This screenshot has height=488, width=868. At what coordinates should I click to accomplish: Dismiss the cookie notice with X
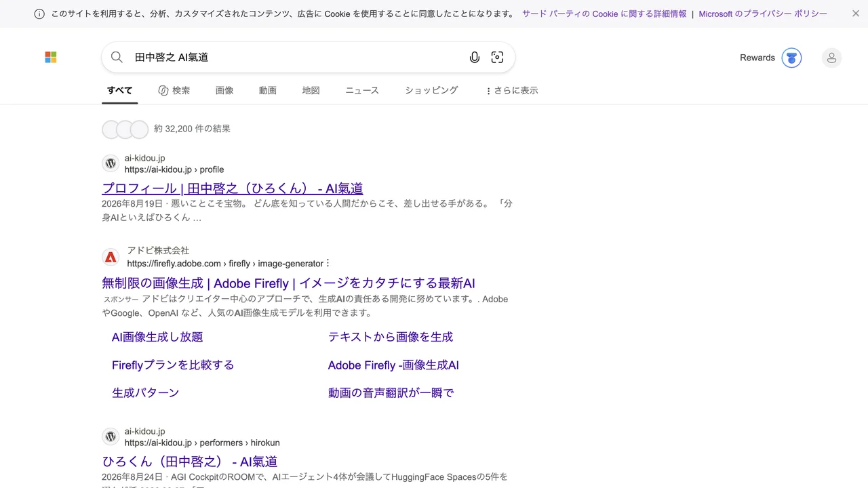(x=856, y=14)
